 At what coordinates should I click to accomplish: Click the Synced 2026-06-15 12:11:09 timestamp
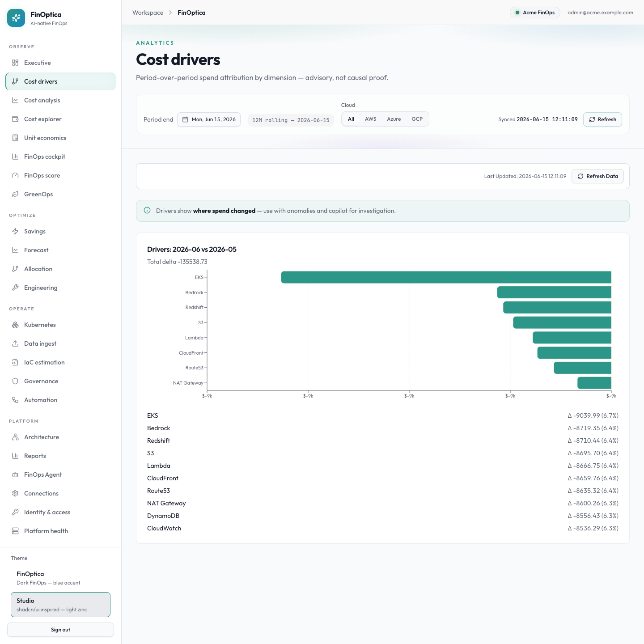tap(538, 119)
